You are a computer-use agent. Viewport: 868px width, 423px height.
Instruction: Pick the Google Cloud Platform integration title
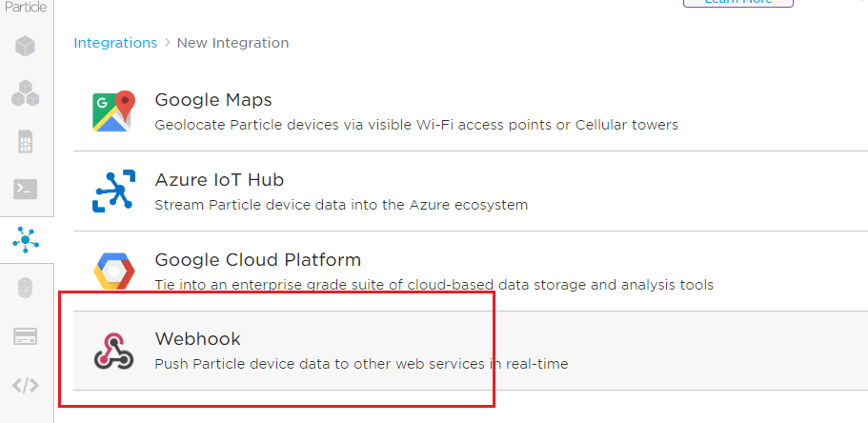pos(257,260)
